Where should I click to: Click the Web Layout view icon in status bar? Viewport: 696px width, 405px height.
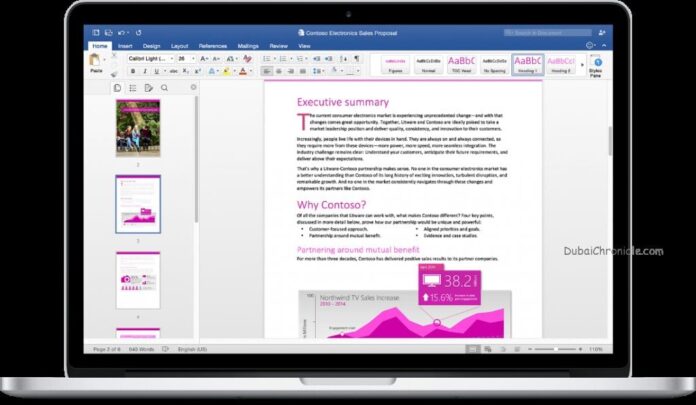pyautogui.click(x=488, y=349)
